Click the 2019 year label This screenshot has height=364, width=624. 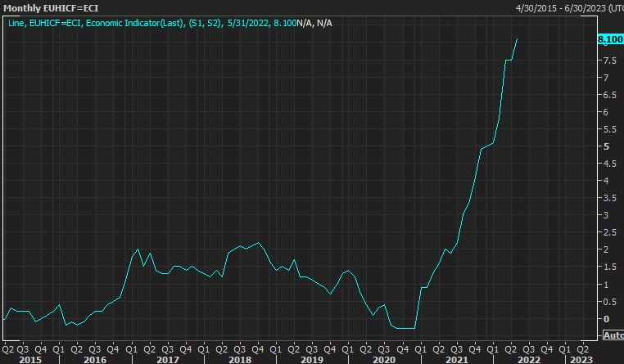point(312,358)
